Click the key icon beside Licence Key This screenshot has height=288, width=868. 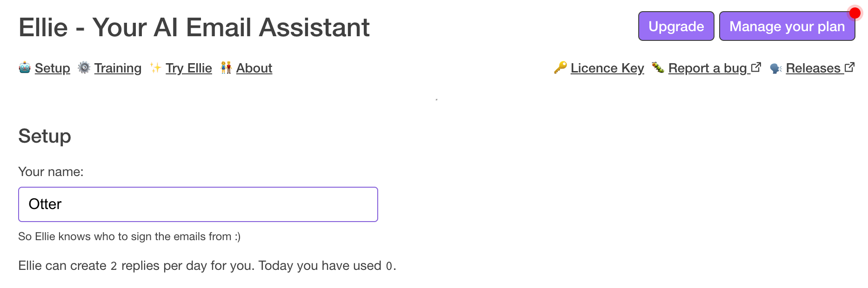(560, 68)
